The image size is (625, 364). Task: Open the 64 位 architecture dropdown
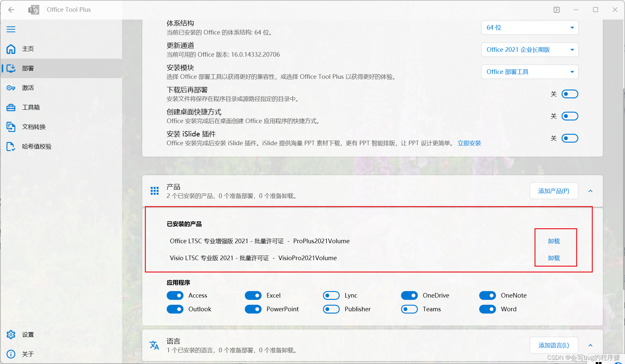coord(530,28)
